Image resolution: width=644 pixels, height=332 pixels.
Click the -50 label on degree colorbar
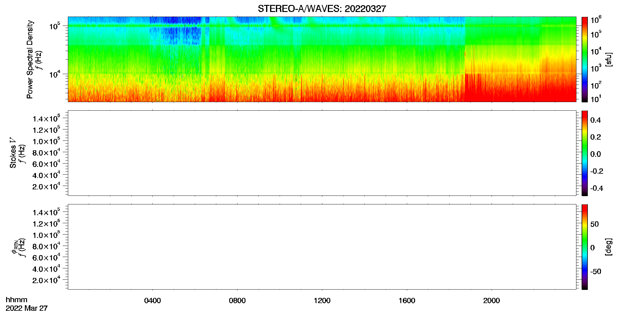(596, 272)
